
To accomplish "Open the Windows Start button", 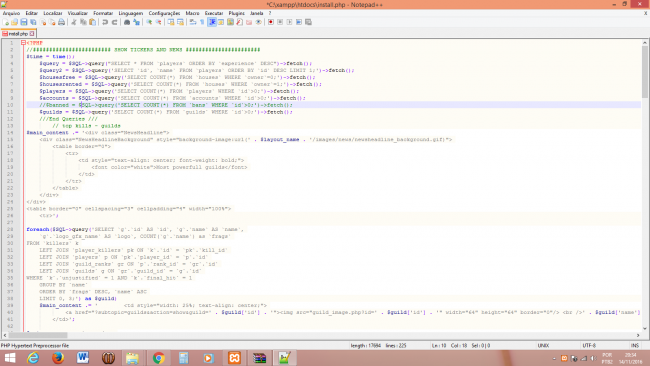I will coord(10,358).
